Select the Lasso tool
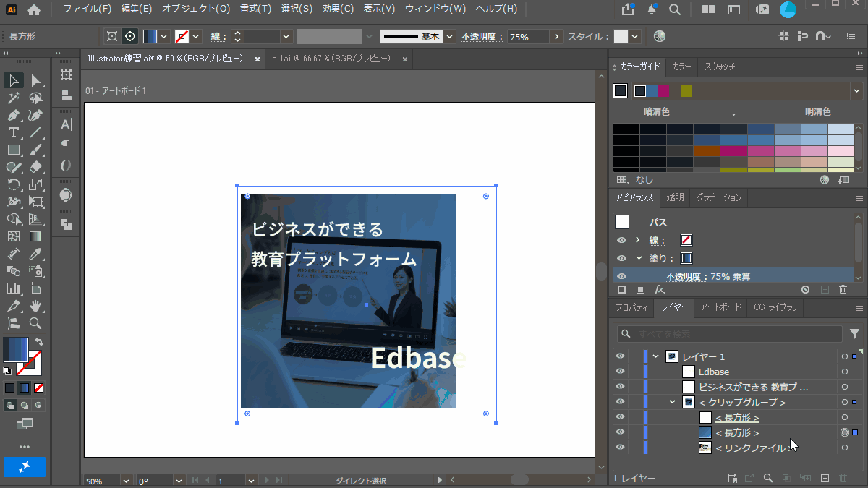Viewport: 868px width, 488px height. pyautogui.click(x=35, y=98)
